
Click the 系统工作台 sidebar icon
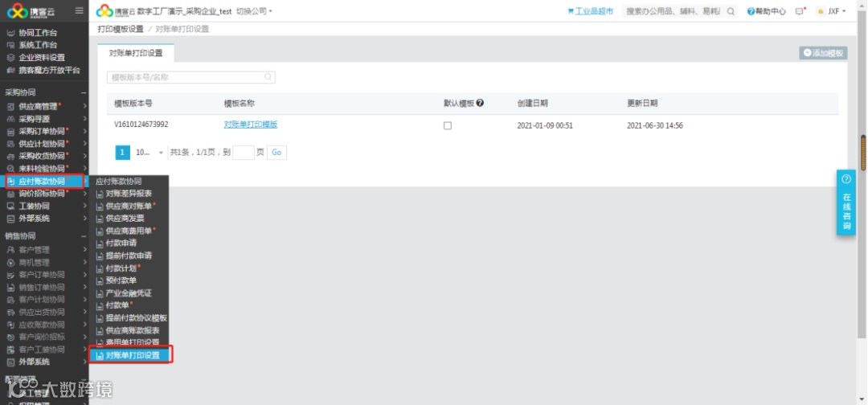point(10,45)
